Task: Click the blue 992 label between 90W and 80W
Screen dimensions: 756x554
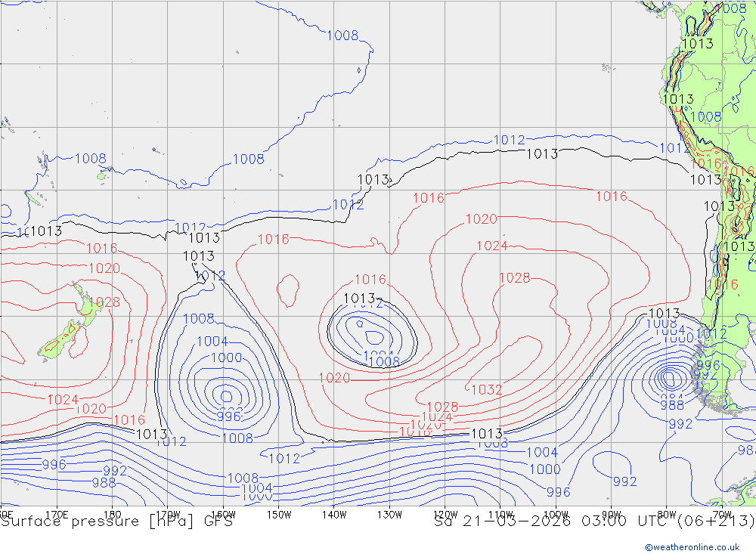Action: pyautogui.click(x=625, y=481)
